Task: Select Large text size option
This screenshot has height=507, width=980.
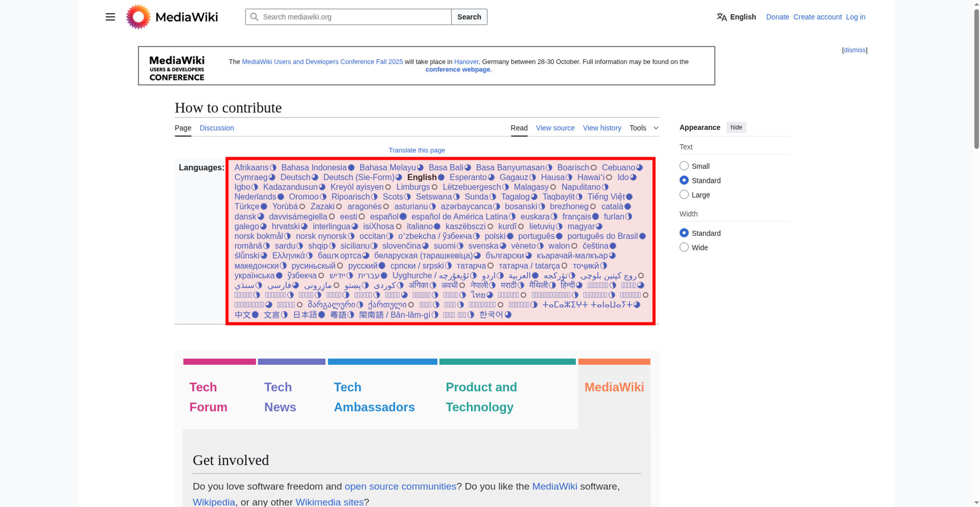Action: [684, 195]
